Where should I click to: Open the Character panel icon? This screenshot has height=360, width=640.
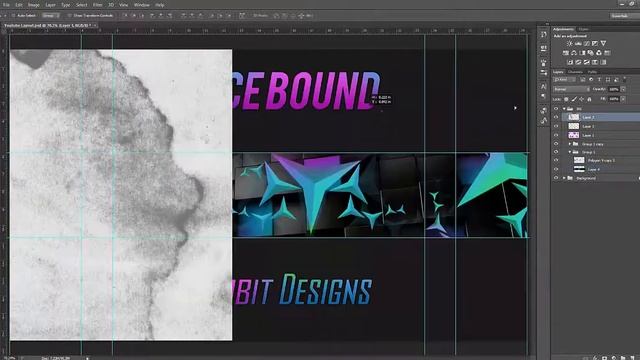[x=543, y=86]
